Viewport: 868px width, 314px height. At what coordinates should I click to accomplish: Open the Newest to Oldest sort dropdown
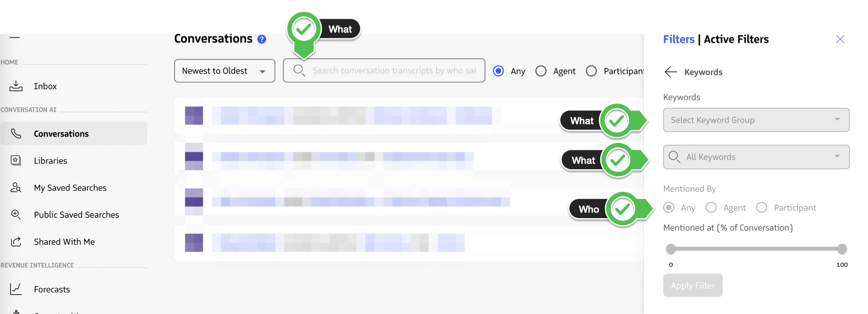point(225,71)
